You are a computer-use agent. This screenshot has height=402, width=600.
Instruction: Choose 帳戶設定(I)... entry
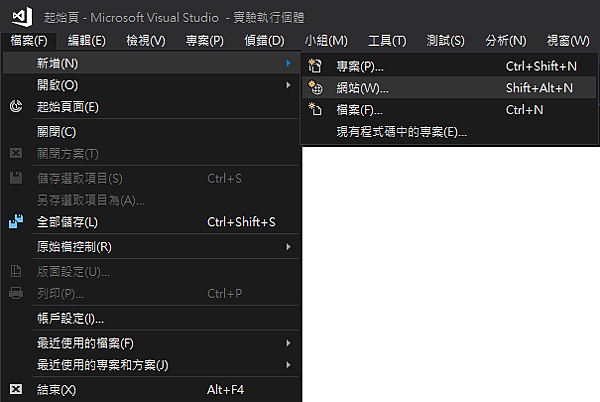151,318
